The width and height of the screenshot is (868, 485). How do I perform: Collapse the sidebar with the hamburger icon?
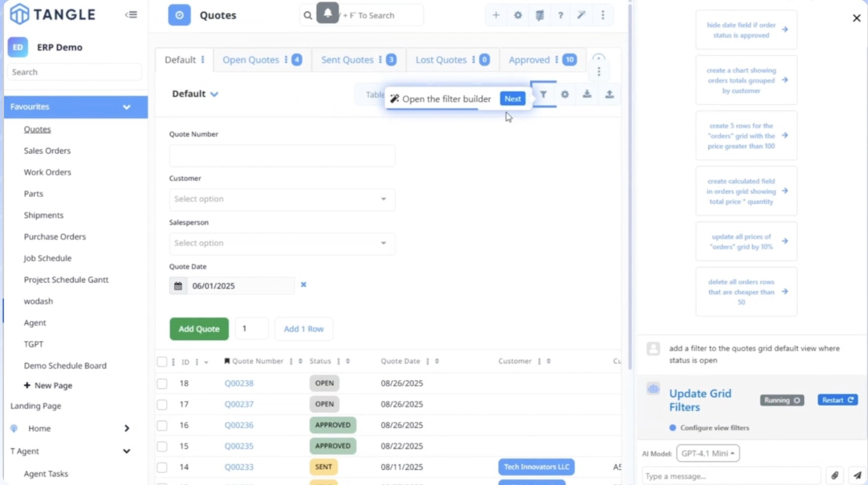(x=131, y=14)
